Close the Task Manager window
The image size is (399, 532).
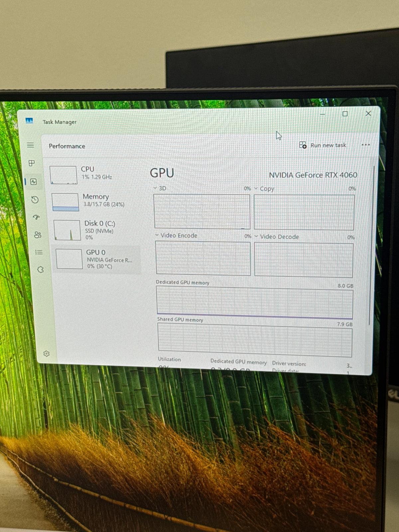(368, 113)
